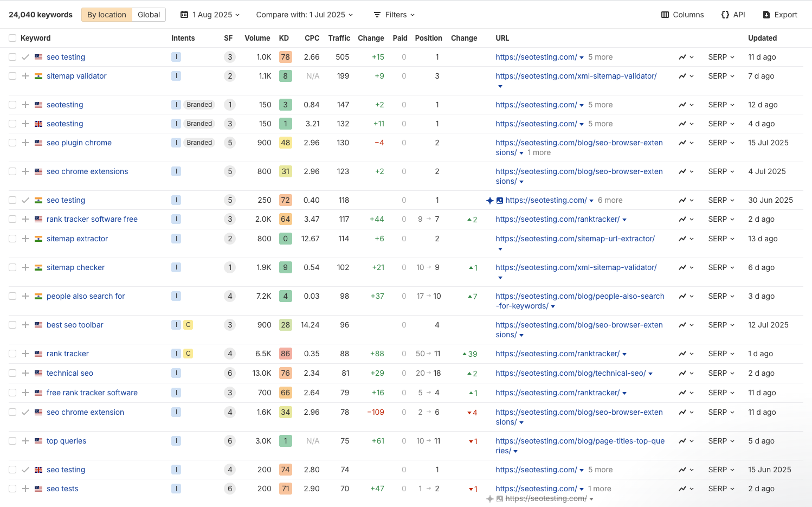Expand the SERP dropdown for "seo plugin chrome"
812x507 pixels.
click(721, 143)
